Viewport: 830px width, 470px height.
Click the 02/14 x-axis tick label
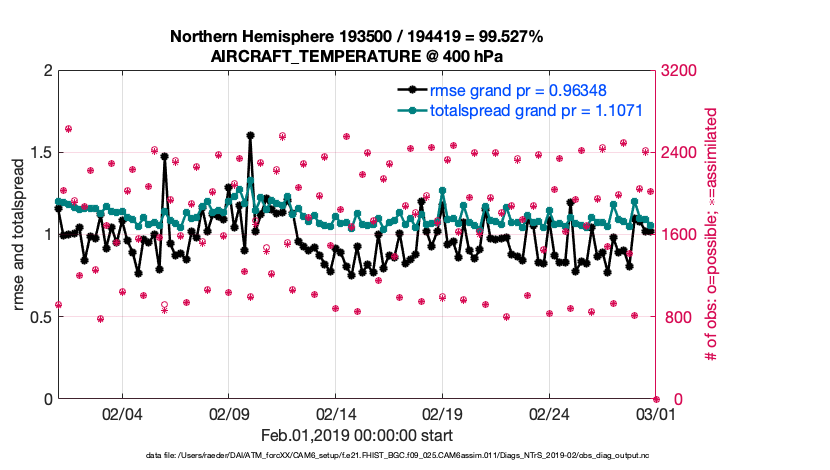point(336,413)
